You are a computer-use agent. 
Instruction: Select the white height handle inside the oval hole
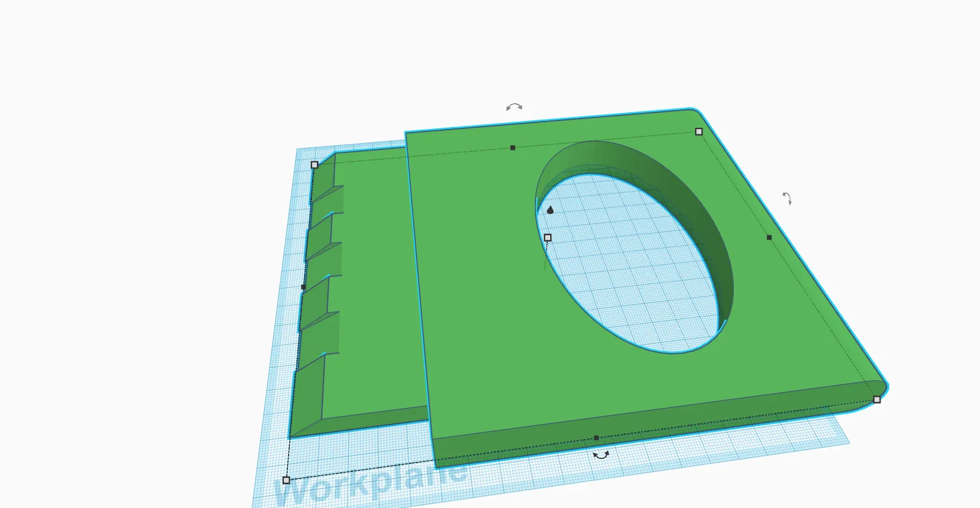pos(548,238)
